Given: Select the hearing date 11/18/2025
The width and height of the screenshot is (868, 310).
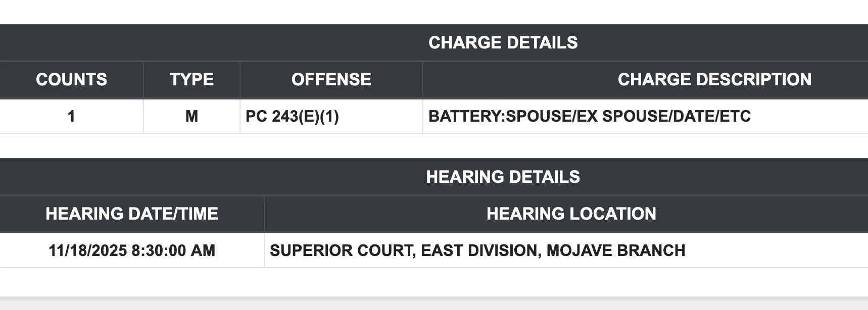Looking at the screenshot, I should pyautogui.click(x=87, y=251).
